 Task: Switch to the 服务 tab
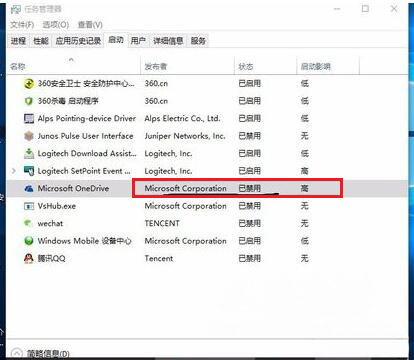pyautogui.click(x=198, y=41)
